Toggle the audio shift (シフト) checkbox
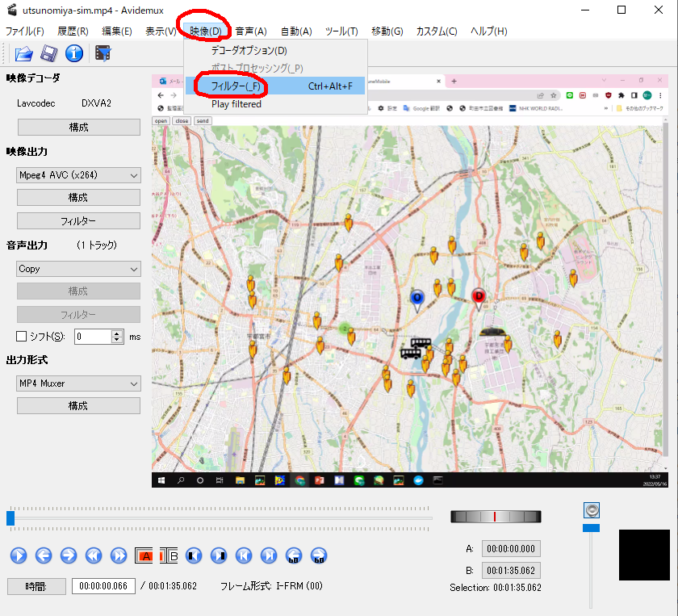The image size is (678, 616). (x=22, y=337)
